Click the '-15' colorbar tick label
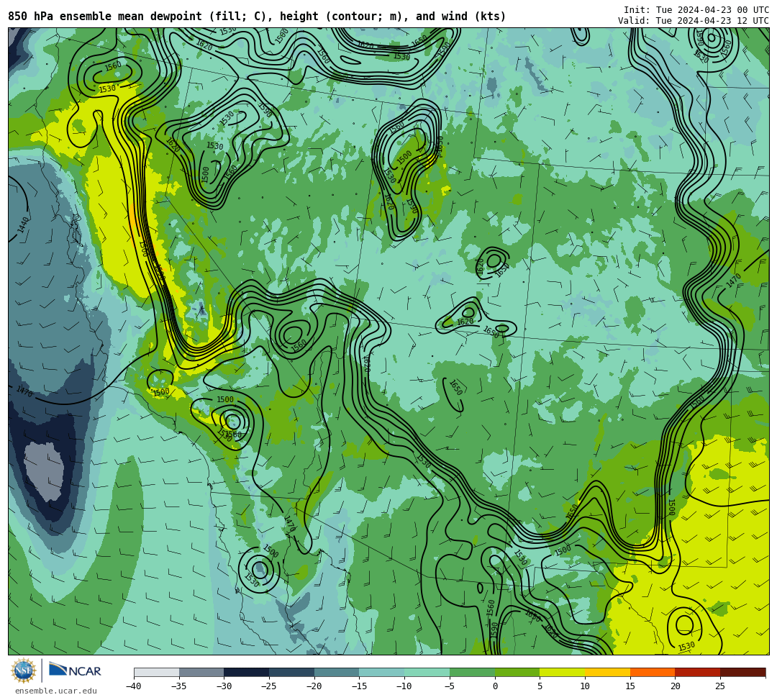Screen dimensions: 777x700 pyautogui.click(x=359, y=686)
